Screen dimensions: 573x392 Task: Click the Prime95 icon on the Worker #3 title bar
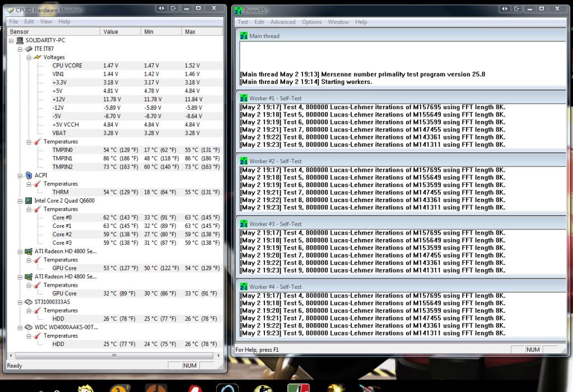tap(243, 223)
